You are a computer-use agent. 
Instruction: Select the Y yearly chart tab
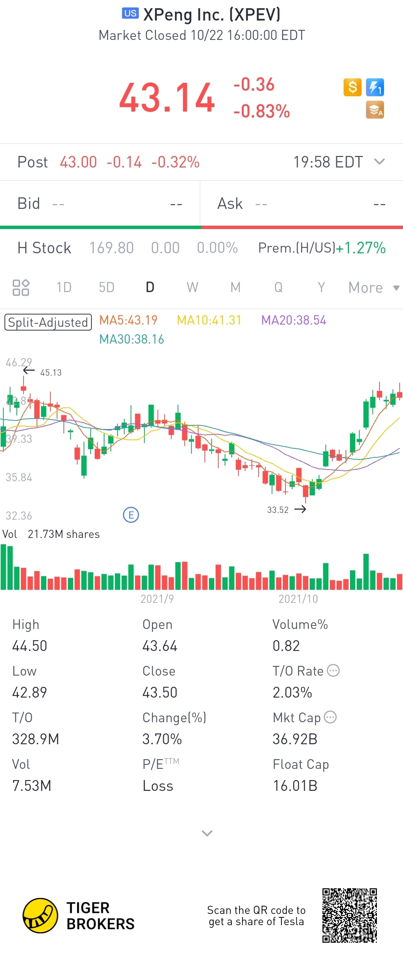tap(322, 287)
